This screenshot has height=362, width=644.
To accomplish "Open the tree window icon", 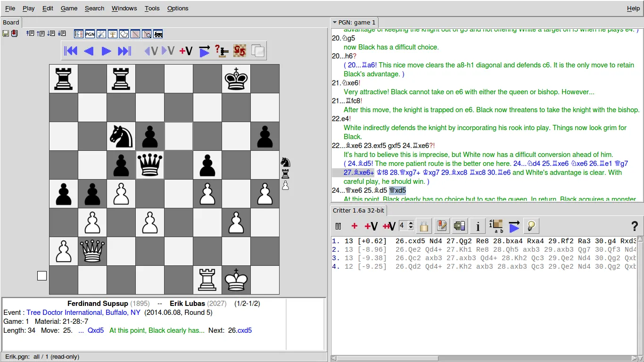I will click(112, 33).
